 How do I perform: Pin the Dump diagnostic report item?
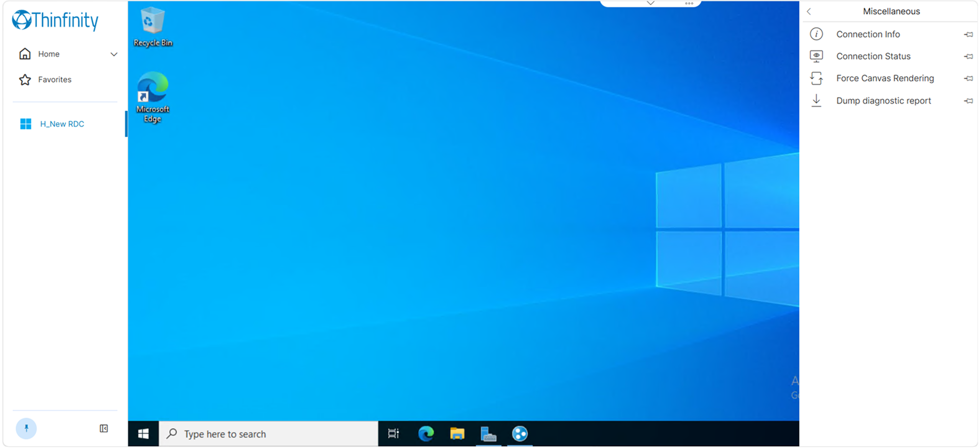tap(968, 101)
